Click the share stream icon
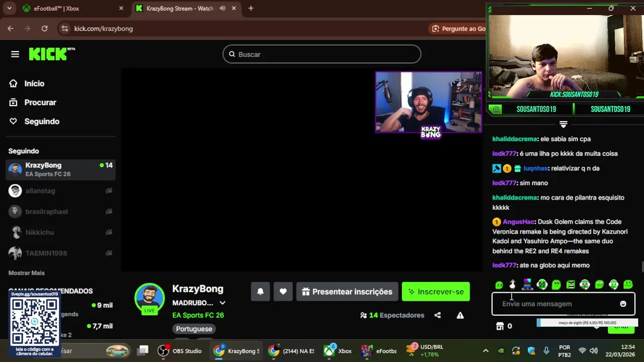Image resolution: width=644 pixels, height=362 pixels. [438, 315]
